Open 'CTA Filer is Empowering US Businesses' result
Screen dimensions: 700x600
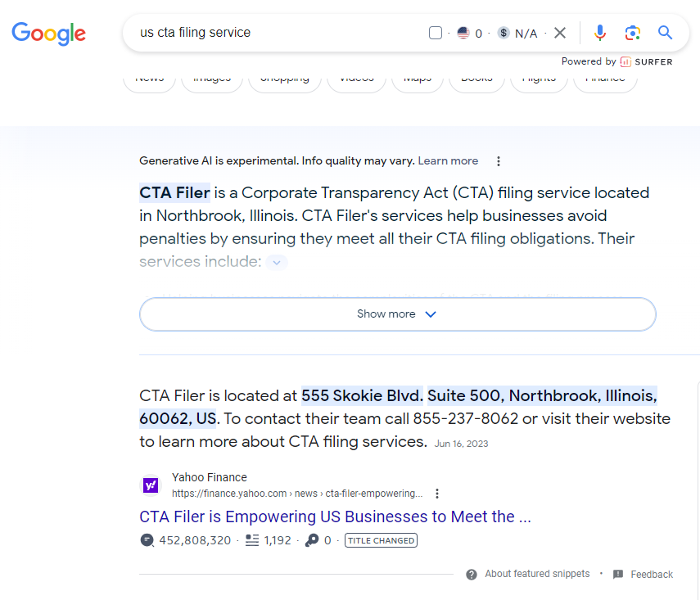coord(336,517)
